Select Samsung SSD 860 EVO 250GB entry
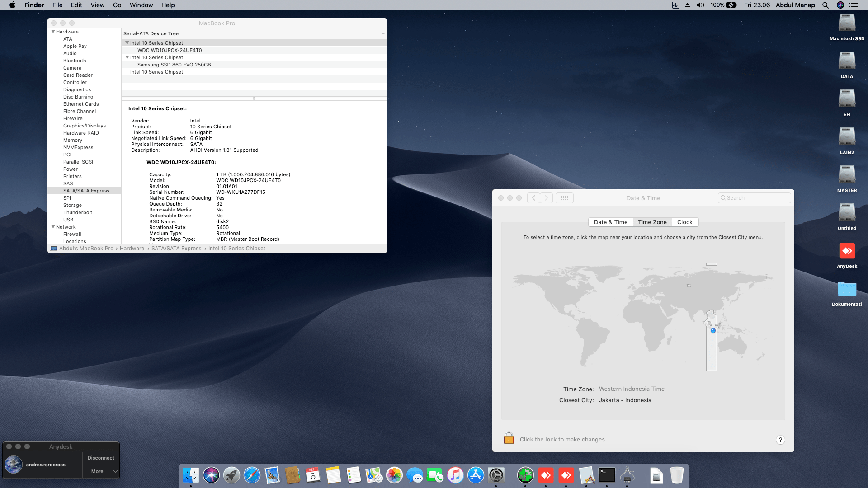Viewport: 868px width, 488px height. [x=174, y=65]
